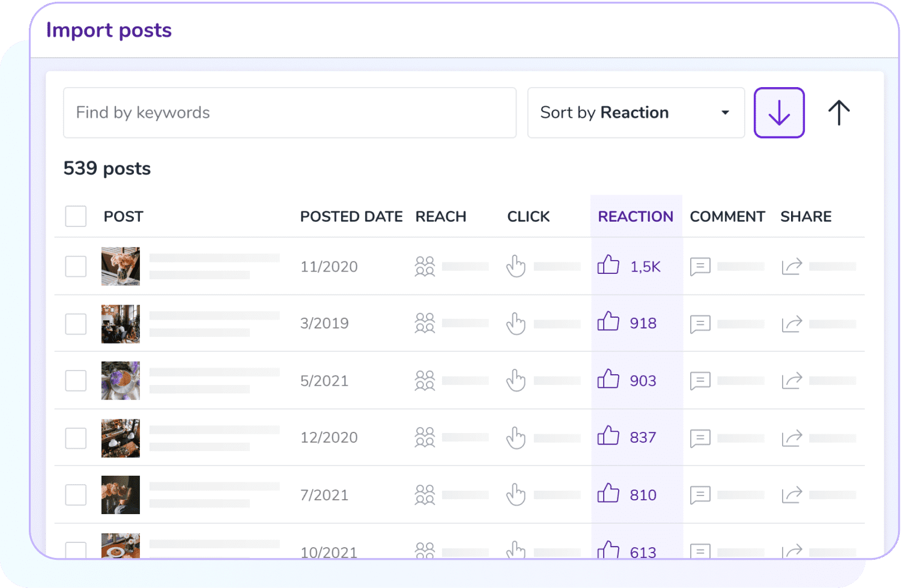Image resolution: width=901 pixels, height=588 pixels.
Task: Click the hand click icon in 7/2021 row
Action: click(516, 495)
